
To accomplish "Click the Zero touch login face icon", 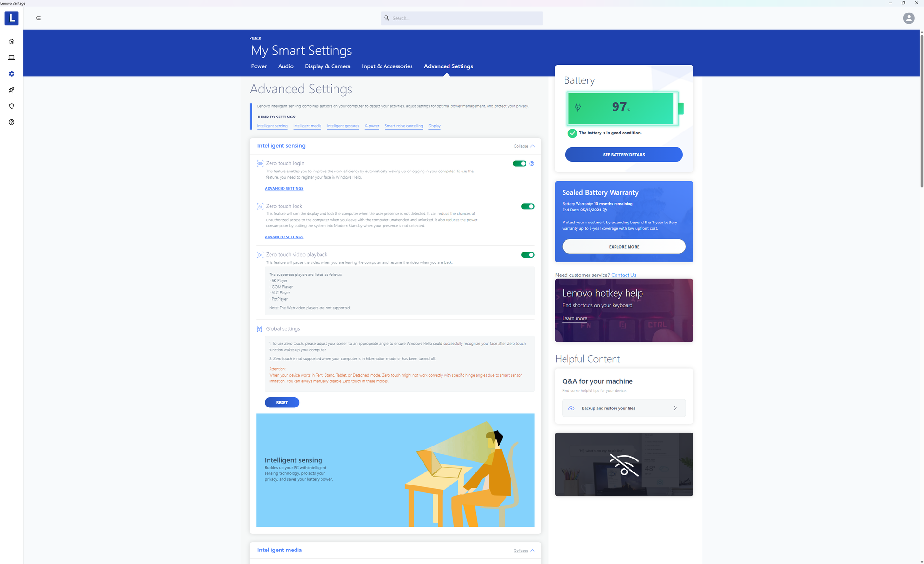I will coord(260,163).
